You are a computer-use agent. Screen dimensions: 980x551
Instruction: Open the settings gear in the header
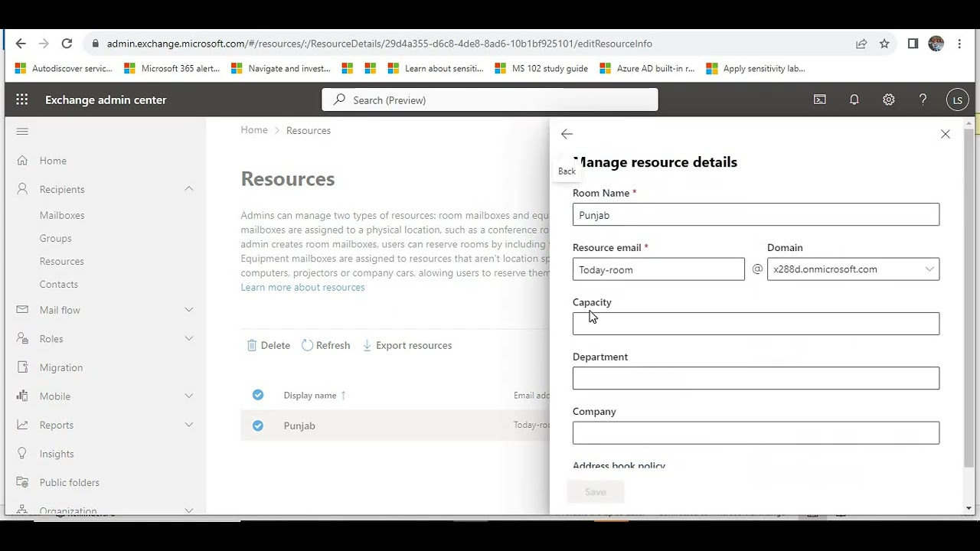coord(889,99)
